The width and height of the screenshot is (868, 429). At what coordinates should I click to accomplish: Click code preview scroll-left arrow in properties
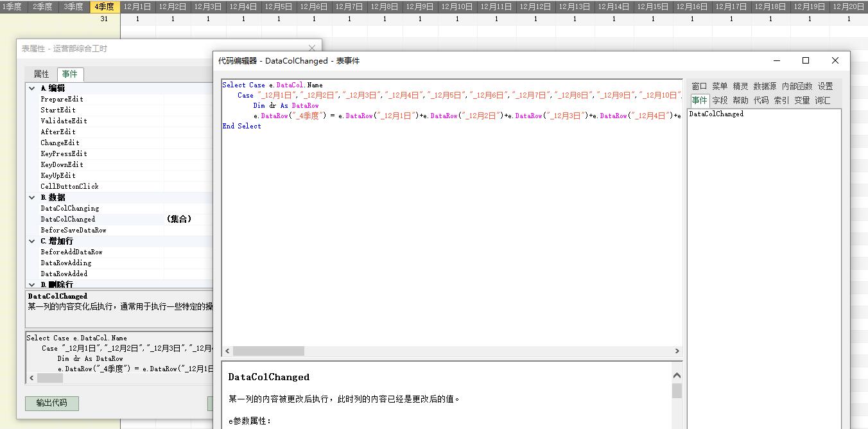point(31,378)
